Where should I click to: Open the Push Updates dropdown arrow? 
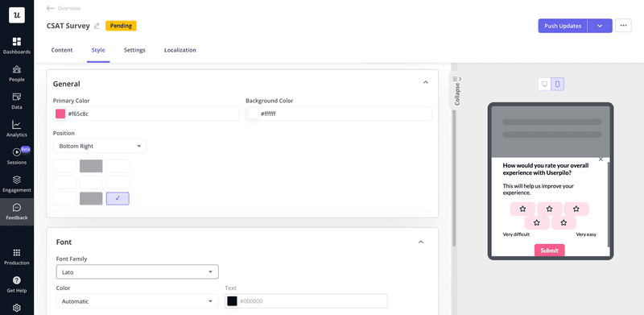pyautogui.click(x=600, y=26)
